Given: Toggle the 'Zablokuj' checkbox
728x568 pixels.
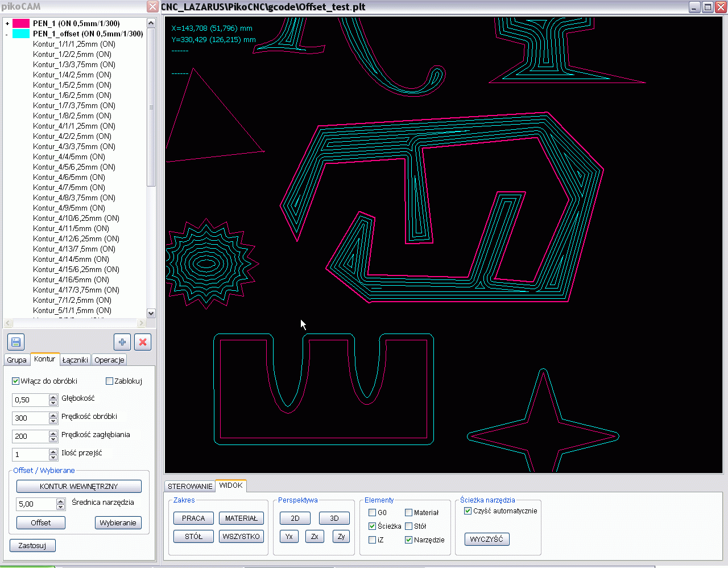Looking at the screenshot, I should (109, 381).
